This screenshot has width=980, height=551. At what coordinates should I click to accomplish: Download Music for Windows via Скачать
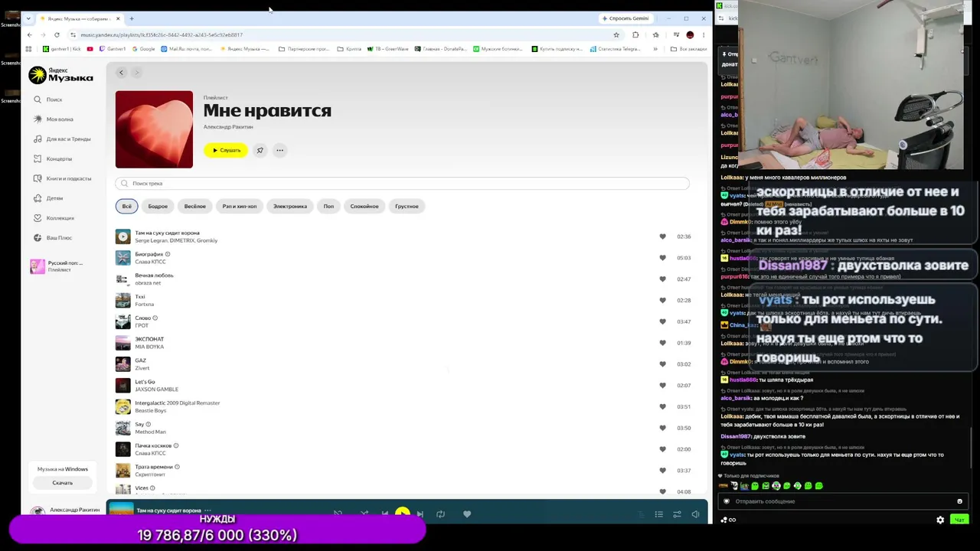pyautogui.click(x=63, y=483)
